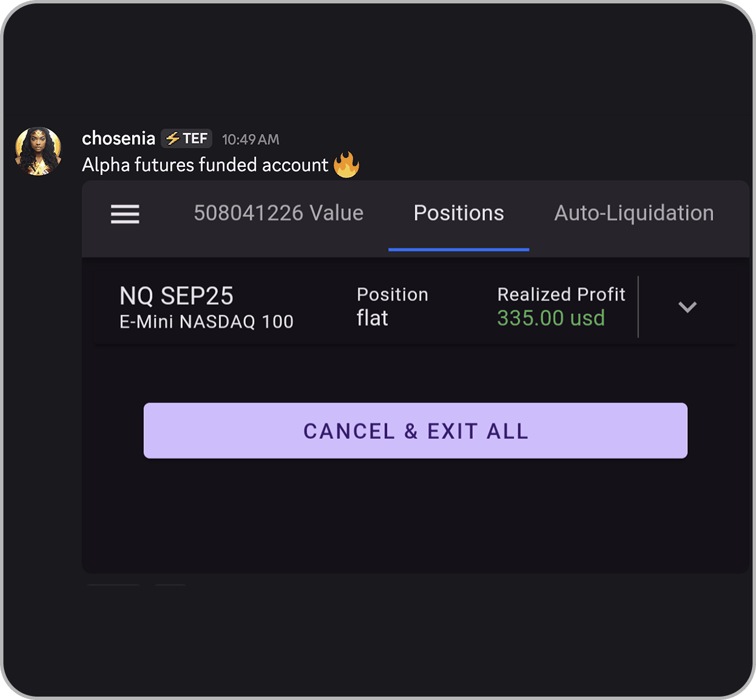Click the lightning bolt in the TEF badge
Viewport: 756px width, 700px height.
173,139
